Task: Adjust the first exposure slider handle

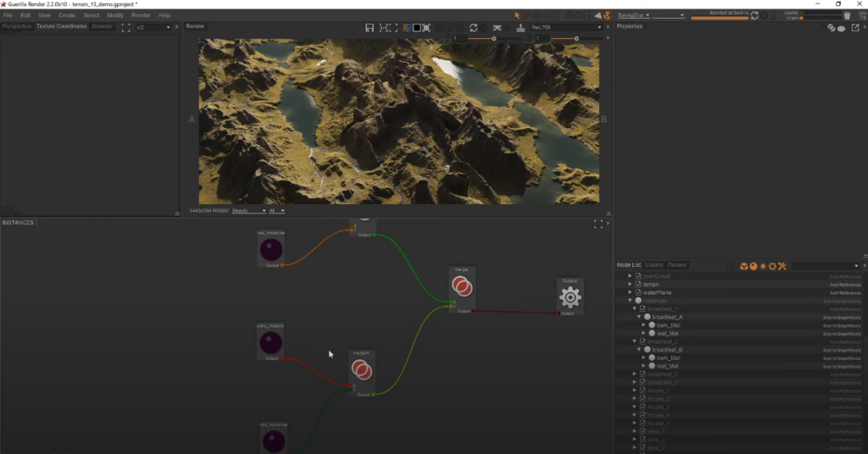Action: pos(494,38)
